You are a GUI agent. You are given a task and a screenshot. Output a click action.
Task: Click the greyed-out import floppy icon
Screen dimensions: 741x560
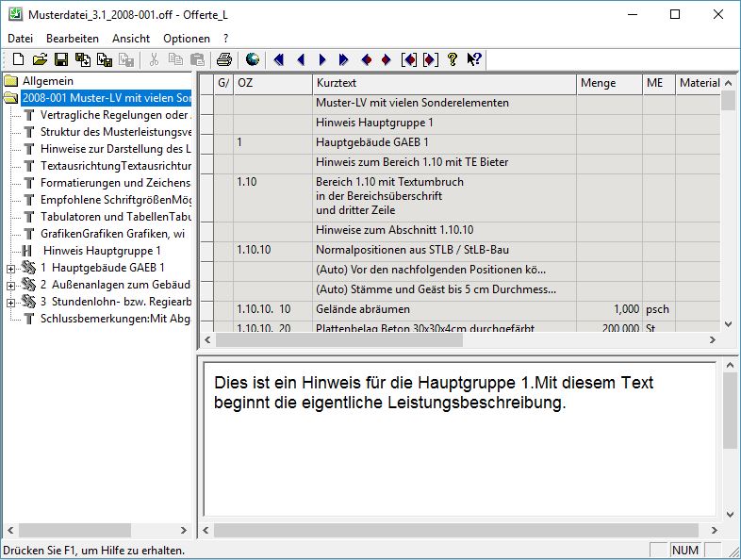tap(126, 59)
